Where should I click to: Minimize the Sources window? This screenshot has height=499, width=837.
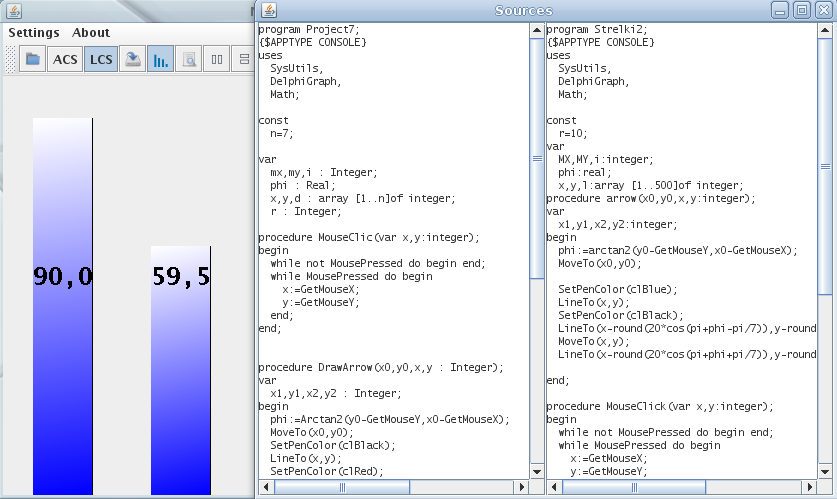tap(780, 10)
